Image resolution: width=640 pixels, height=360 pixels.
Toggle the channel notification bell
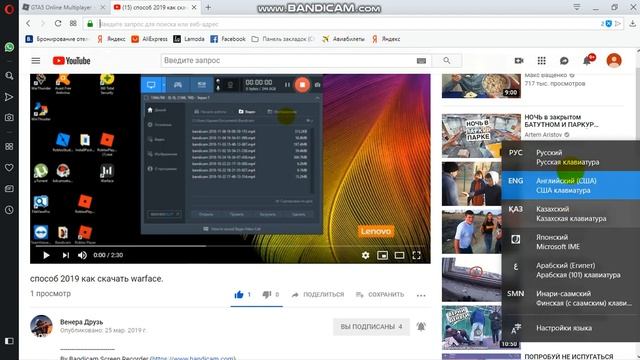tap(421, 327)
